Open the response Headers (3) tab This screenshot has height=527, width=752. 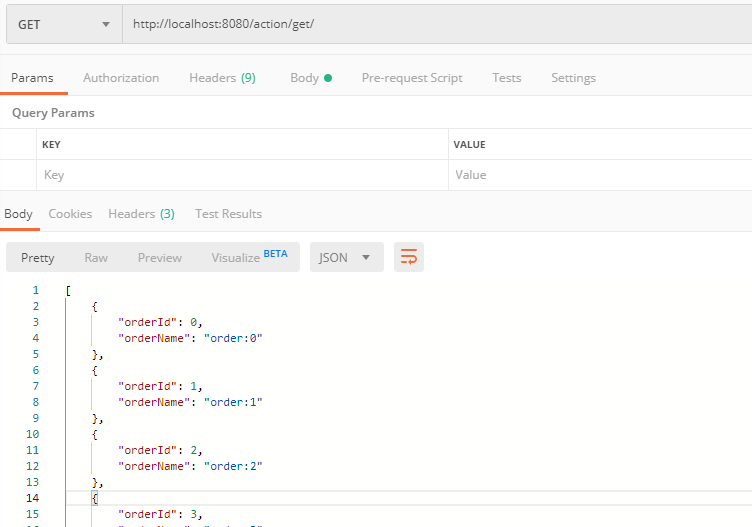coord(141,214)
